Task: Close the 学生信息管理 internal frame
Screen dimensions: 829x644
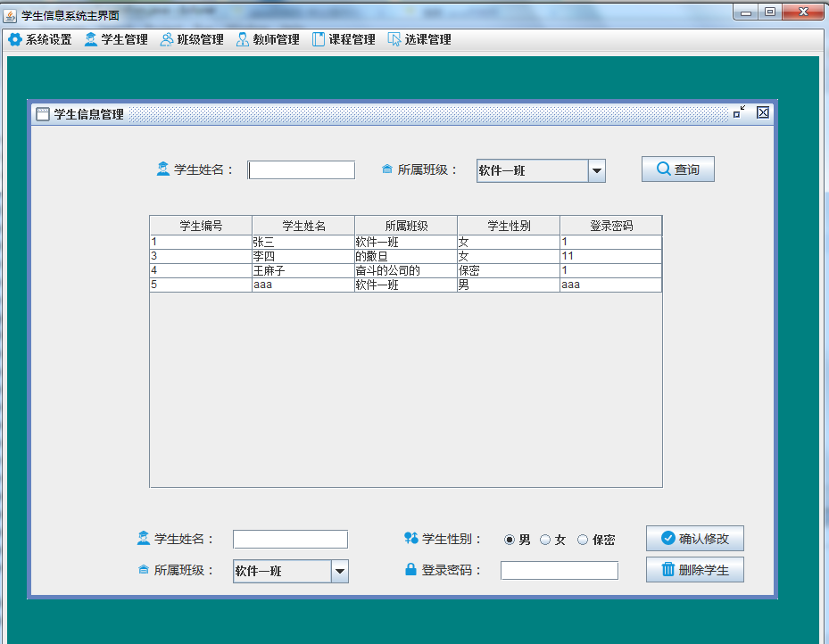Action: pyautogui.click(x=762, y=112)
